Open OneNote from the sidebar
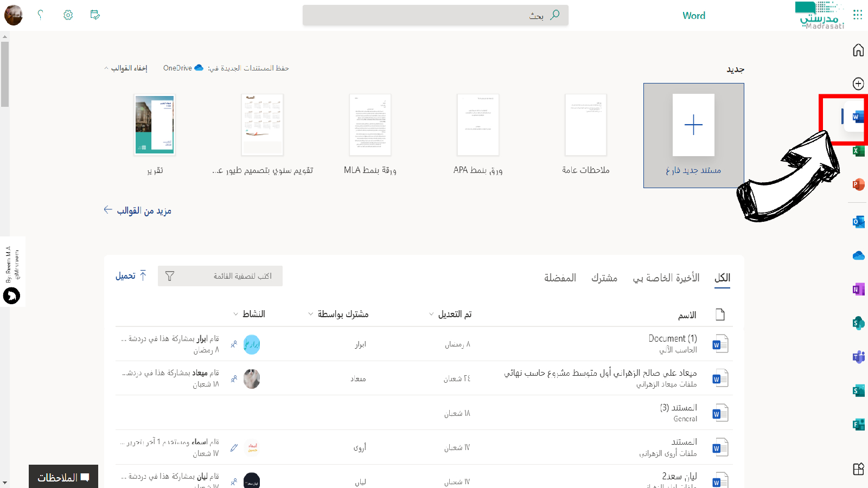 858,290
